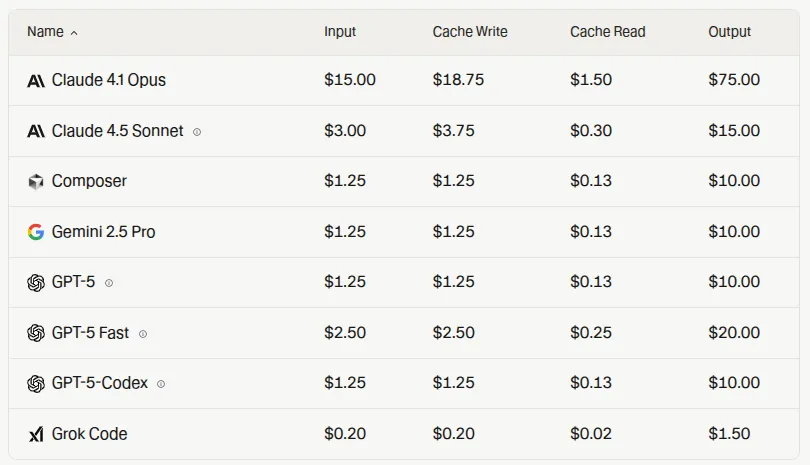Toggle sort order with the Name caret
The image size is (810, 465).
coord(74,33)
